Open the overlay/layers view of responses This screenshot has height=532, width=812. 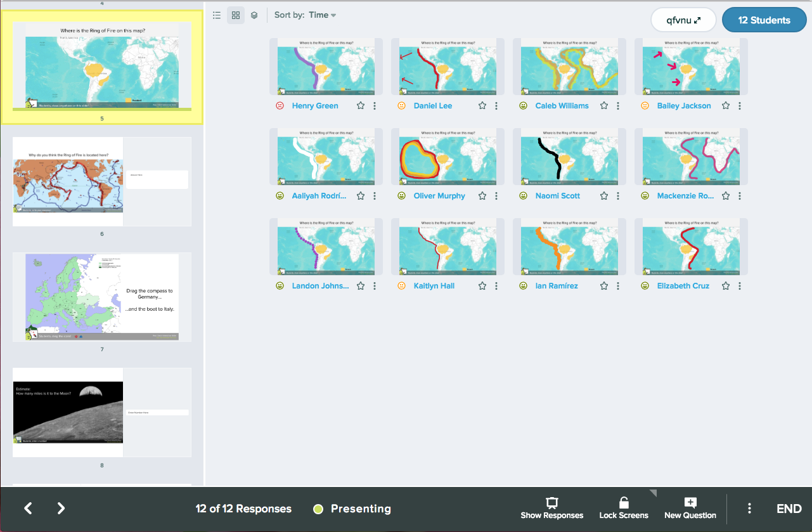(x=254, y=15)
